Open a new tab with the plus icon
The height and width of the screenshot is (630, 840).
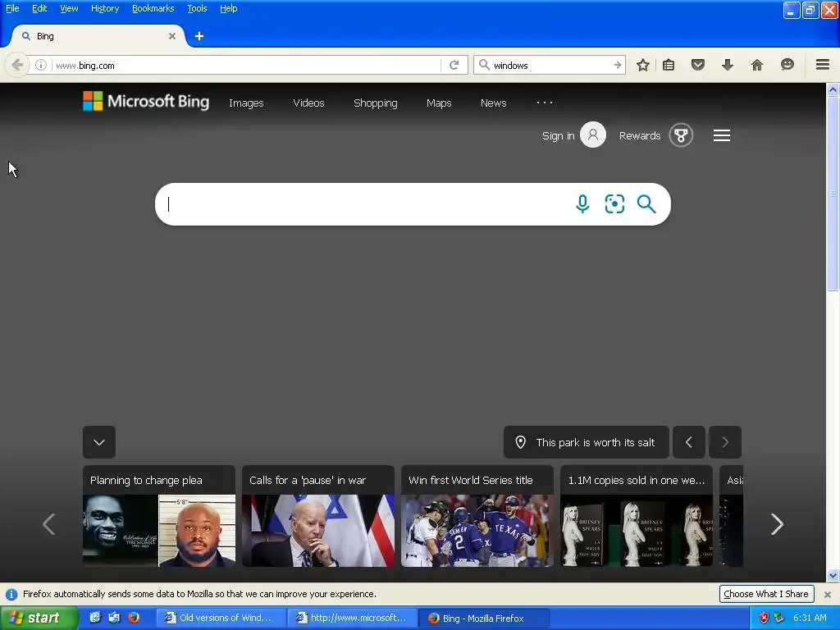[199, 36]
